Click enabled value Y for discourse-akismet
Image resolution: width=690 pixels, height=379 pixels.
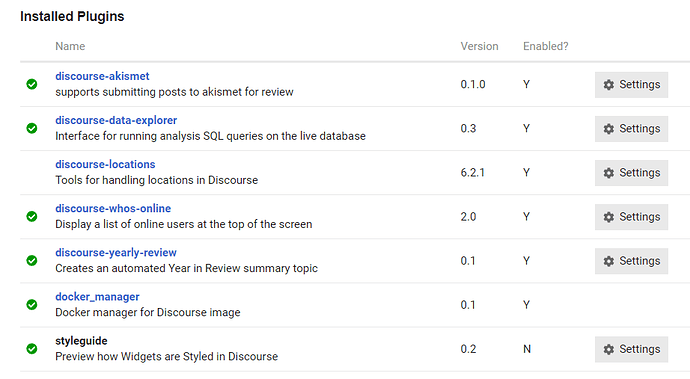[526, 85]
